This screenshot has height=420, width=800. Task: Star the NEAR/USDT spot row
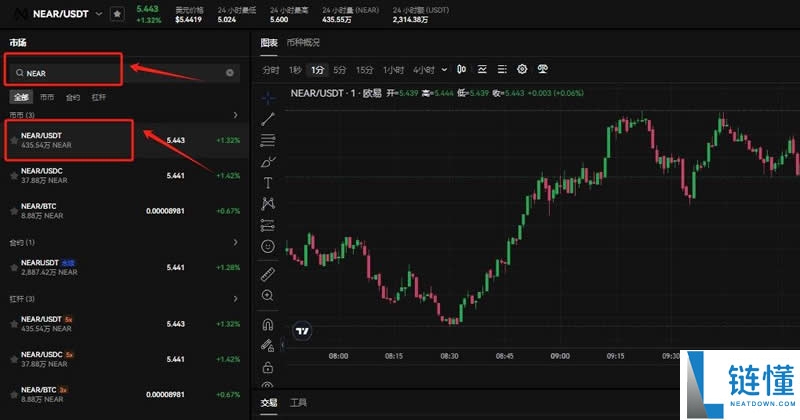14,140
